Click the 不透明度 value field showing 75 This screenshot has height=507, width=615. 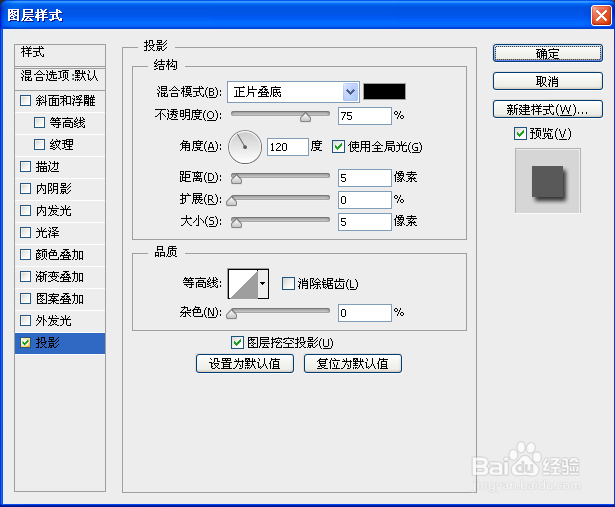pyautogui.click(x=365, y=116)
